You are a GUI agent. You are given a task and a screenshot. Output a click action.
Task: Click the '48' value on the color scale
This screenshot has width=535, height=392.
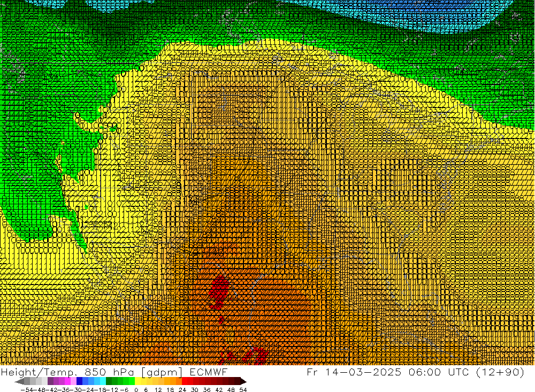click(231, 390)
